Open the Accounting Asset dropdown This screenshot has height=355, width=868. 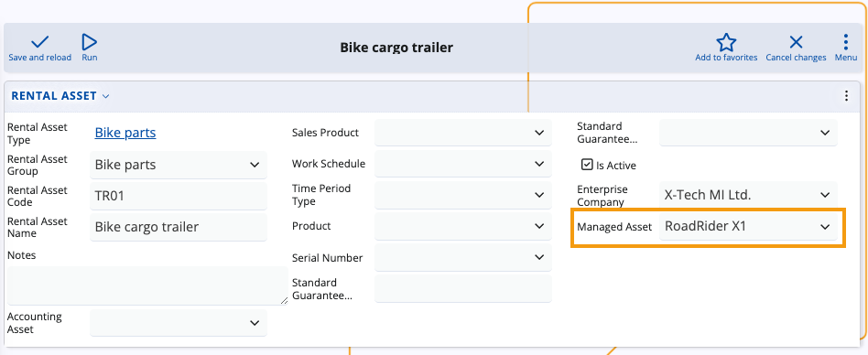tap(179, 323)
